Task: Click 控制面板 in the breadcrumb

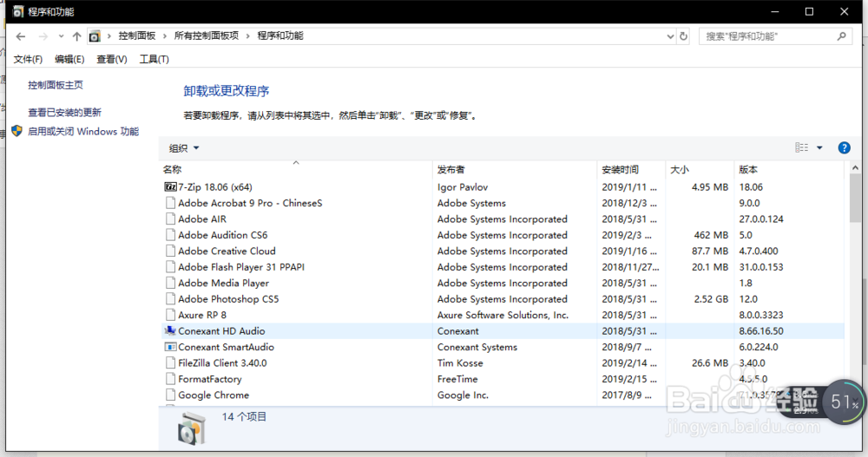Action: pos(137,36)
